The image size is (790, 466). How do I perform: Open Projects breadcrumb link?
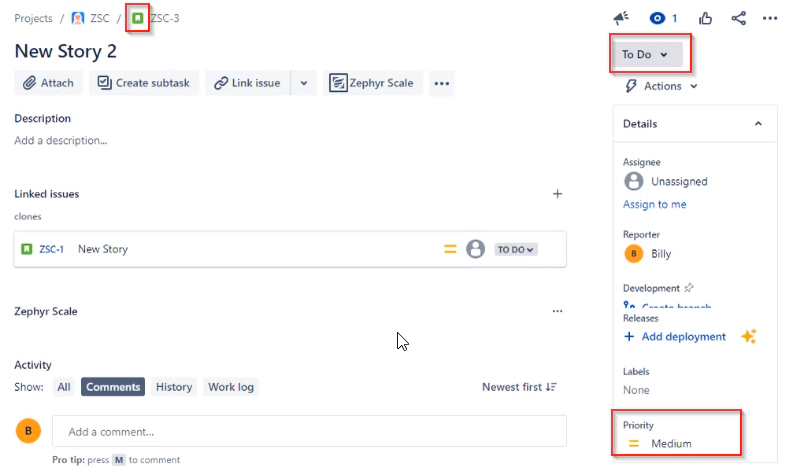pyautogui.click(x=33, y=18)
